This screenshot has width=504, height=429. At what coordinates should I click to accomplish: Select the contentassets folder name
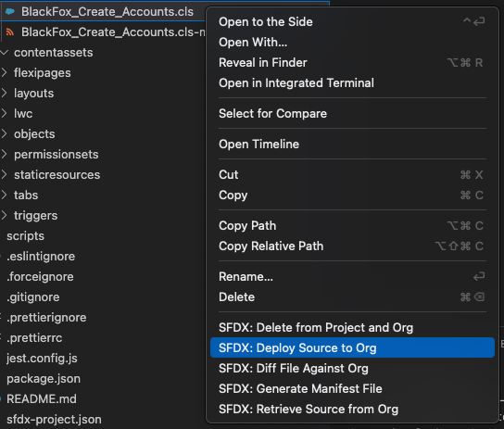click(x=54, y=53)
